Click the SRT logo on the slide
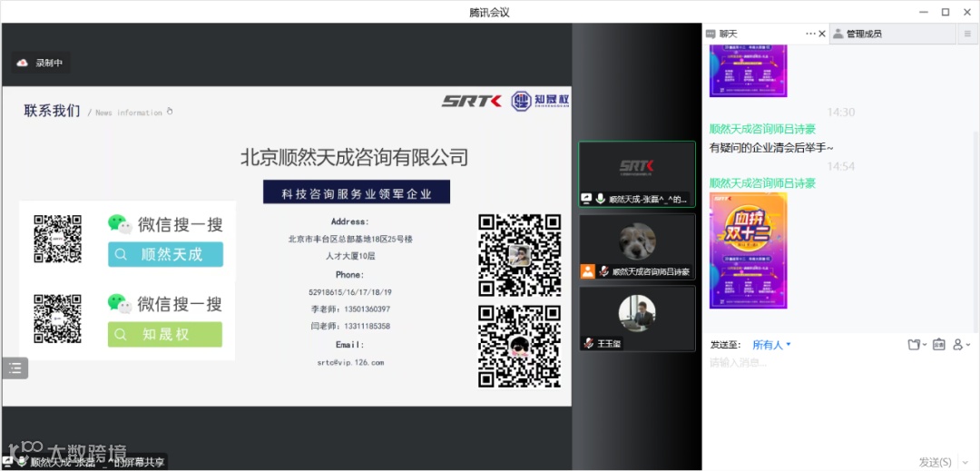The image size is (980, 471). pyautogui.click(x=472, y=102)
